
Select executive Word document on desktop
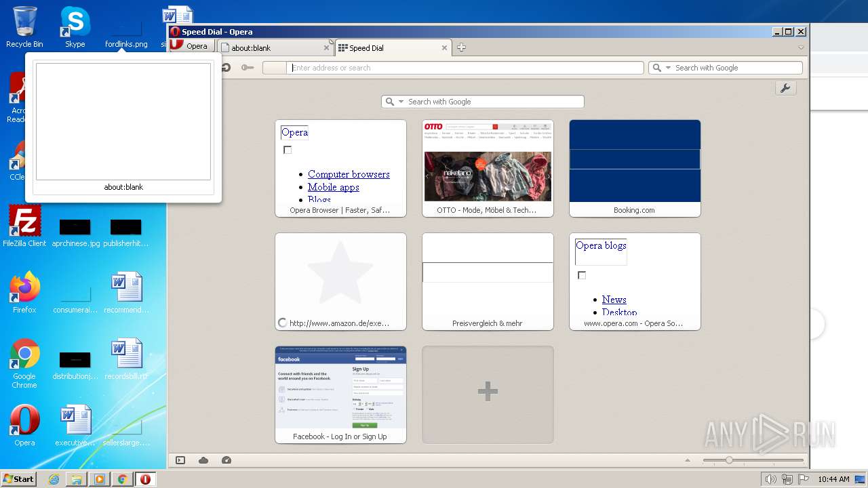point(75,426)
